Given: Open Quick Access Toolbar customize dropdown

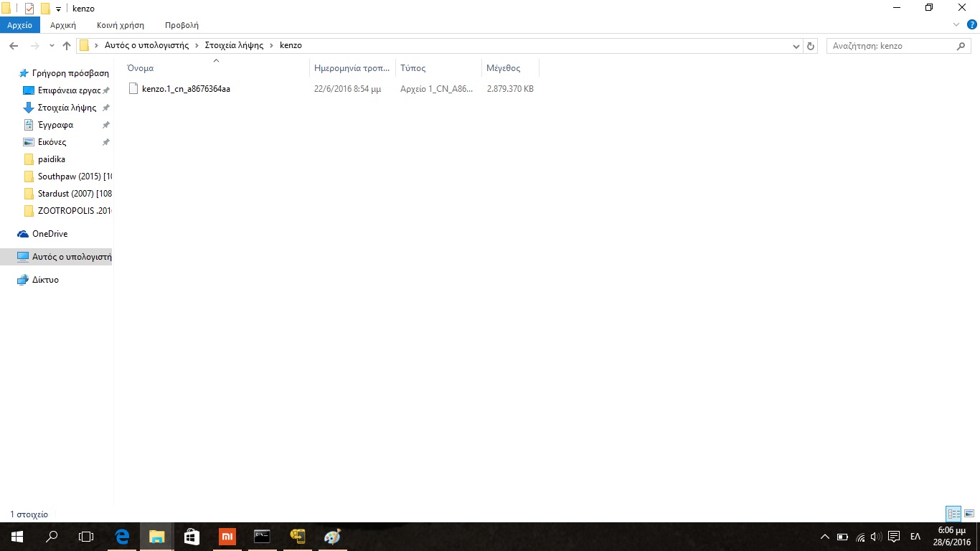Looking at the screenshot, I should 58,9.
